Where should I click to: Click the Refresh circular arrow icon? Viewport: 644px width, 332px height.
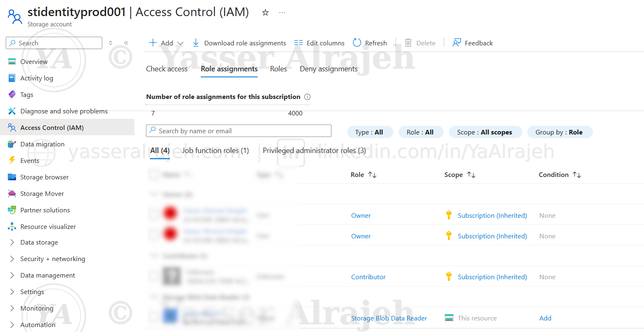(x=357, y=43)
